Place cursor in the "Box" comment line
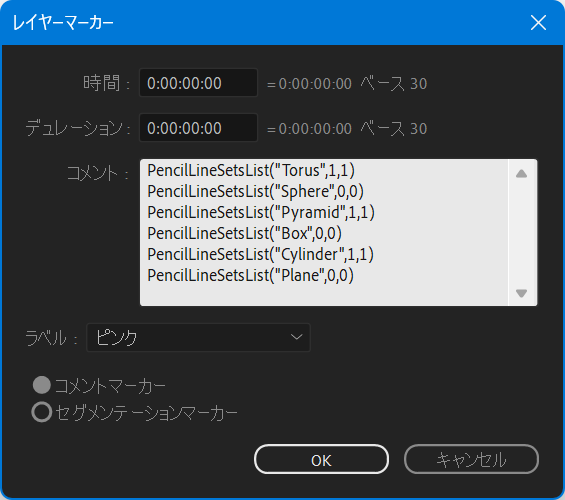This screenshot has height=500, width=565. tap(244, 233)
